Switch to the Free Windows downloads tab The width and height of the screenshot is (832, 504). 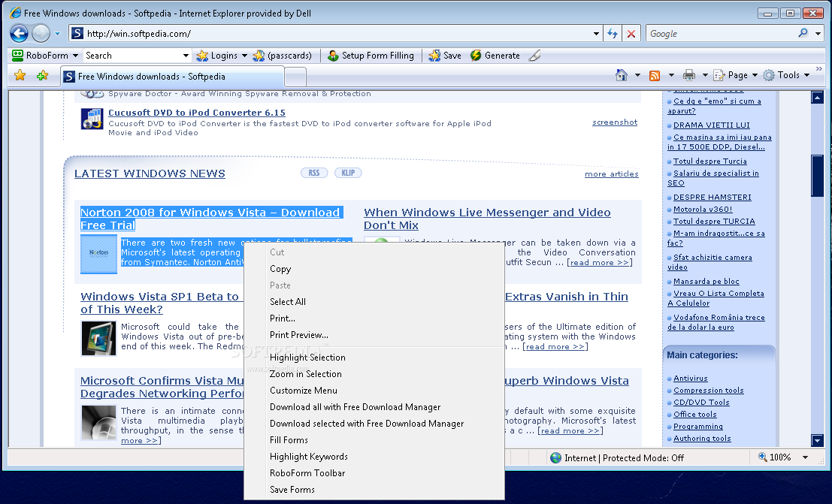pos(172,77)
